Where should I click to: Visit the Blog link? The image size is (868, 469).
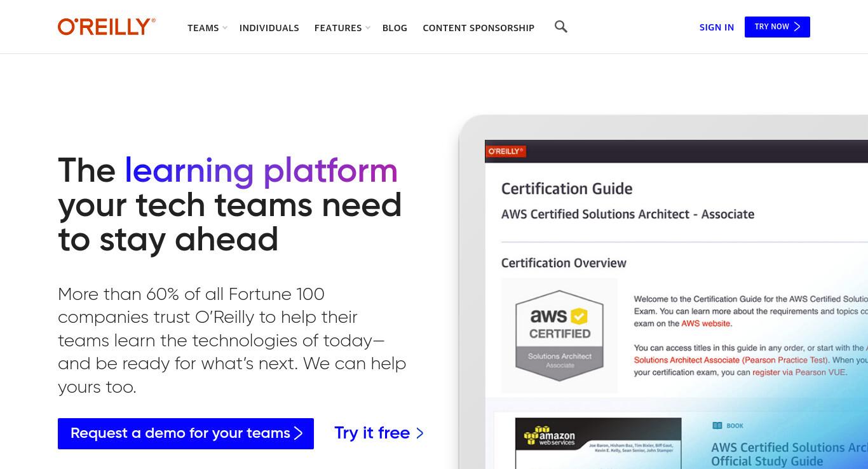(x=395, y=28)
